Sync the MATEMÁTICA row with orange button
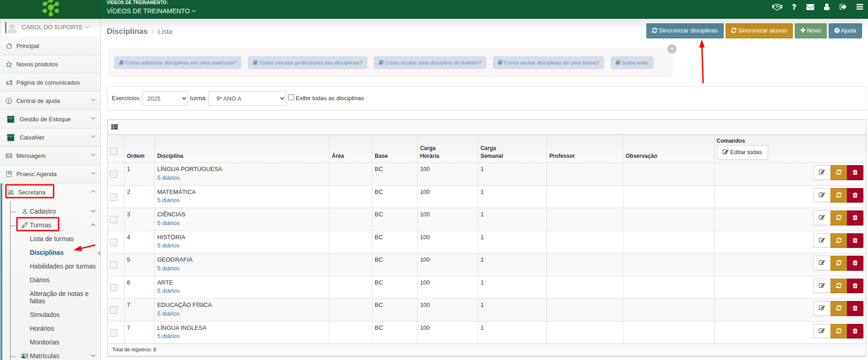Screen dimensions: 868x360 [838, 195]
